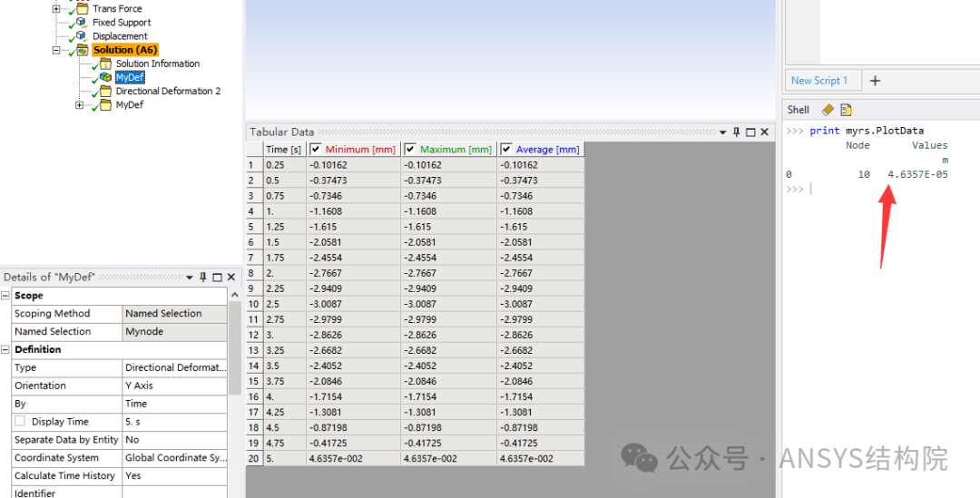Click the Display Time 5. s value
The image size is (980, 498).
click(175, 422)
